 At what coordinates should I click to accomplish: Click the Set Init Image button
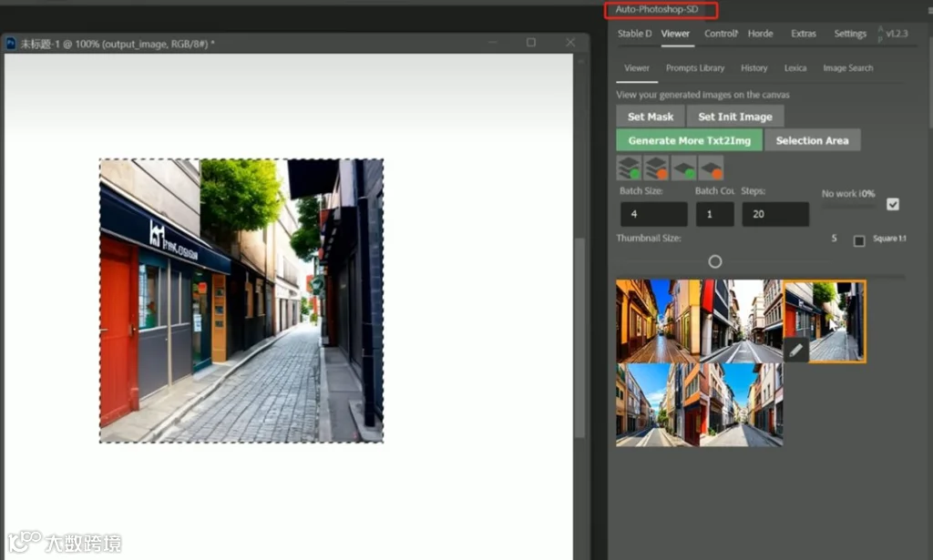point(735,117)
